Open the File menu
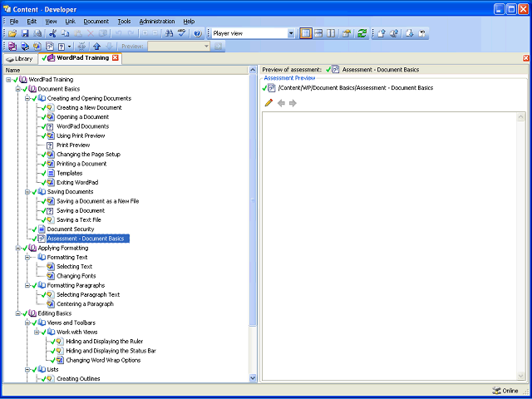 [14, 21]
